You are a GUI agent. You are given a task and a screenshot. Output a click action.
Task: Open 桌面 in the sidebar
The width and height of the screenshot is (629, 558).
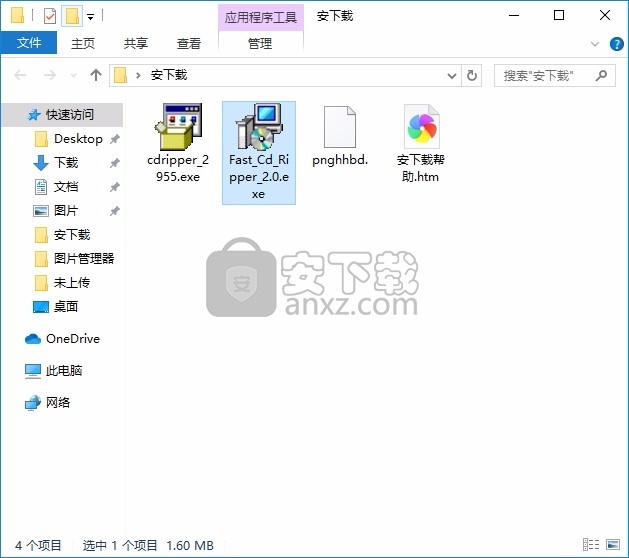pos(56,307)
